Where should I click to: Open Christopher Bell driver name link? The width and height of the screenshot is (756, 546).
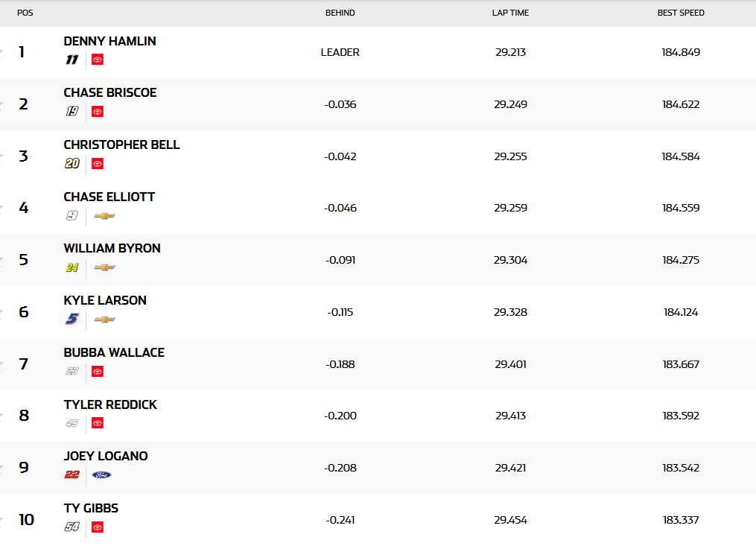click(x=122, y=145)
